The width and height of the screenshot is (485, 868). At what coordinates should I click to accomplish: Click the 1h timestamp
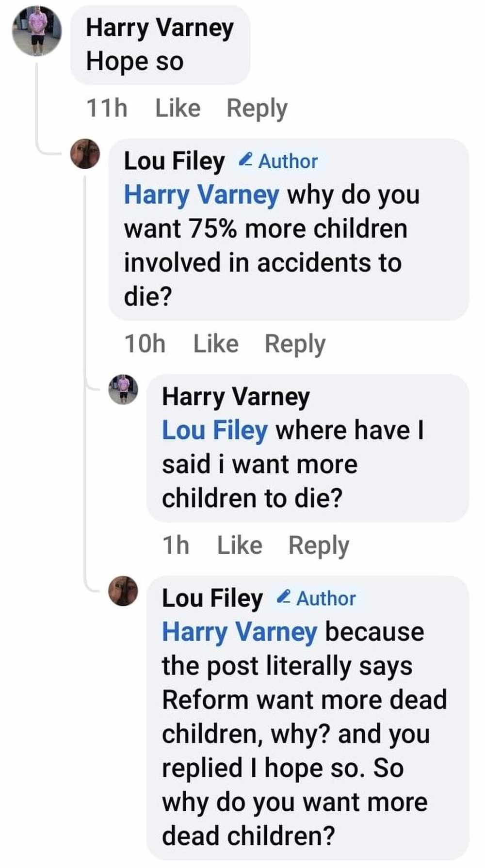[176, 546]
